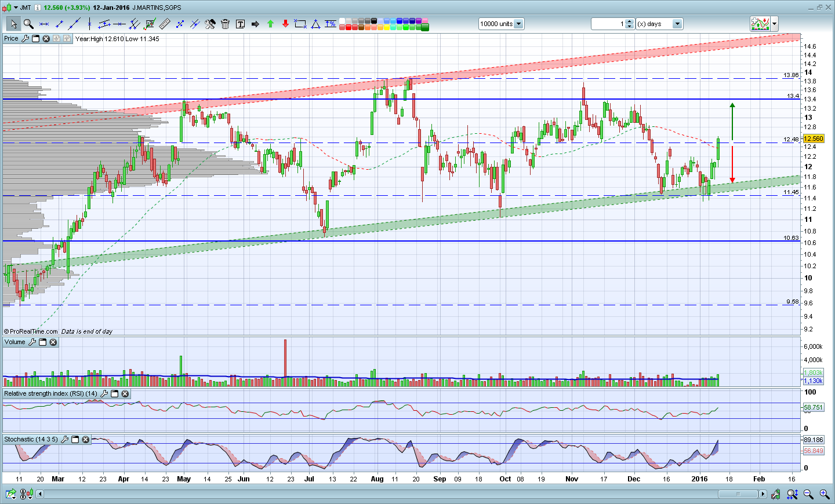Open Stochastic indicator settings wrench
Viewport: 835px width, 504px height.
pos(65,440)
